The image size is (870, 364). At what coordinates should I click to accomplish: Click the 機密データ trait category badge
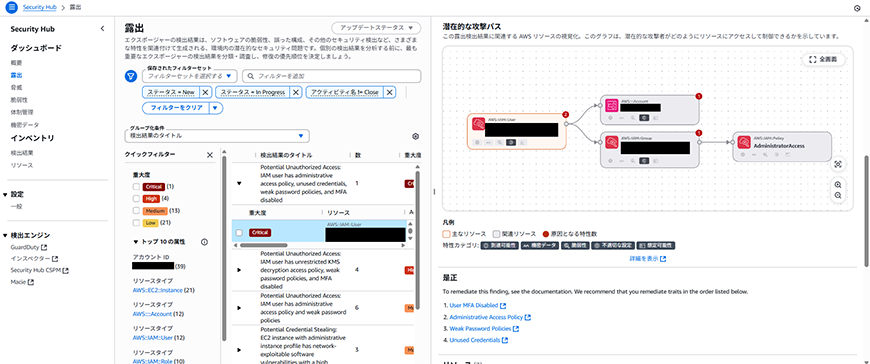(539, 245)
